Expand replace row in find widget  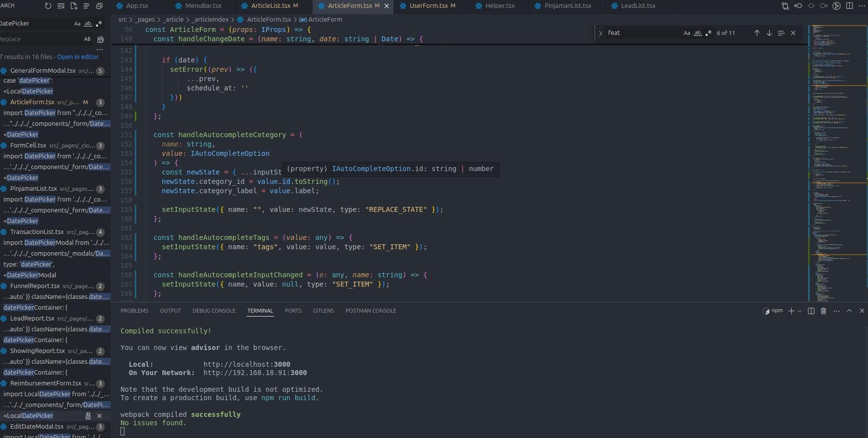600,33
